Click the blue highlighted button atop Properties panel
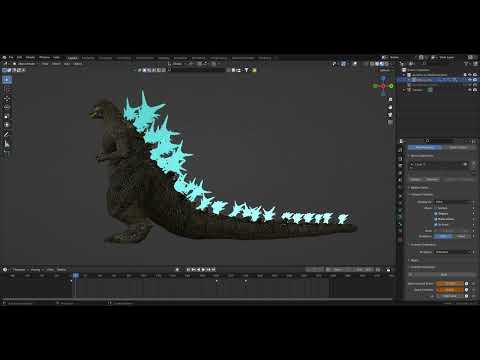The width and height of the screenshot is (480, 360). (424, 147)
